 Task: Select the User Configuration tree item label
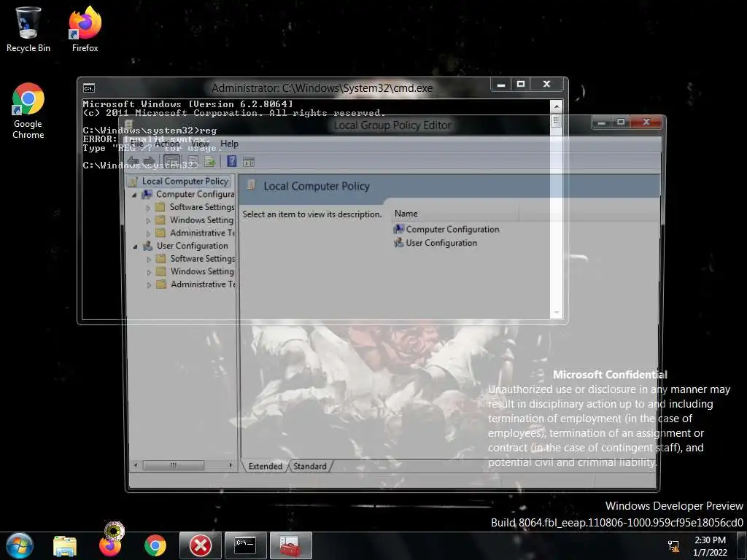click(193, 246)
